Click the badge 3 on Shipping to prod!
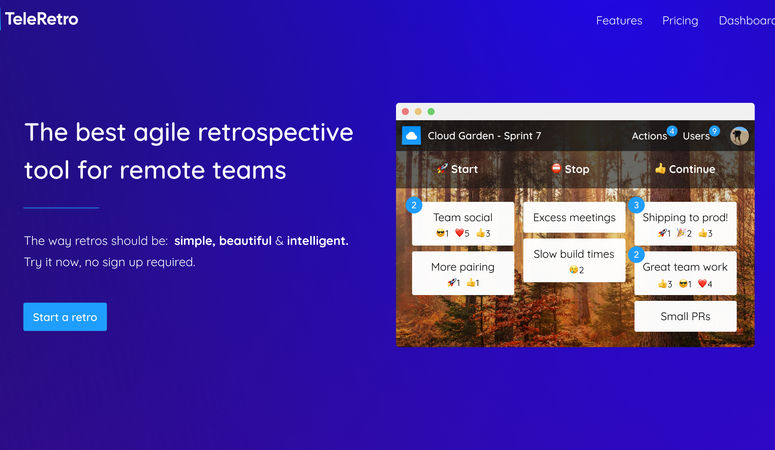The width and height of the screenshot is (775, 450). point(636,205)
